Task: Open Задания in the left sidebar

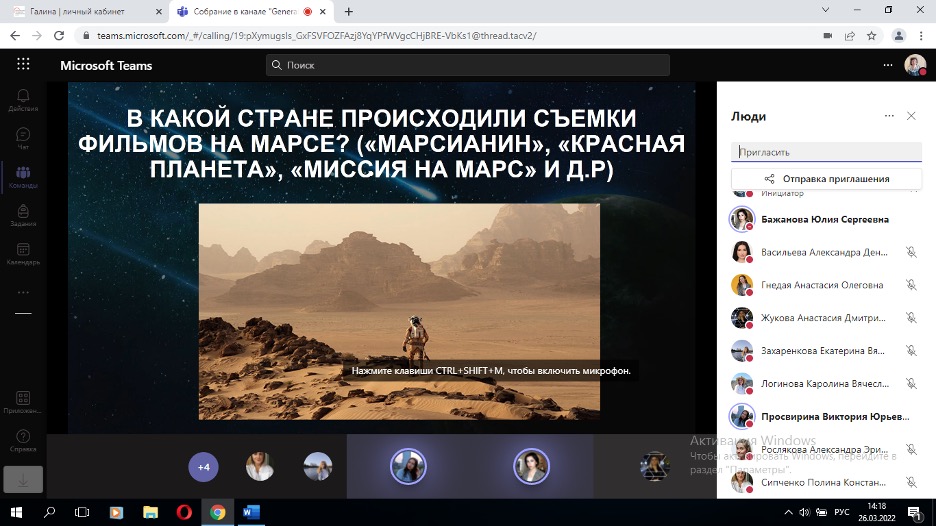Action: [23, 216]
